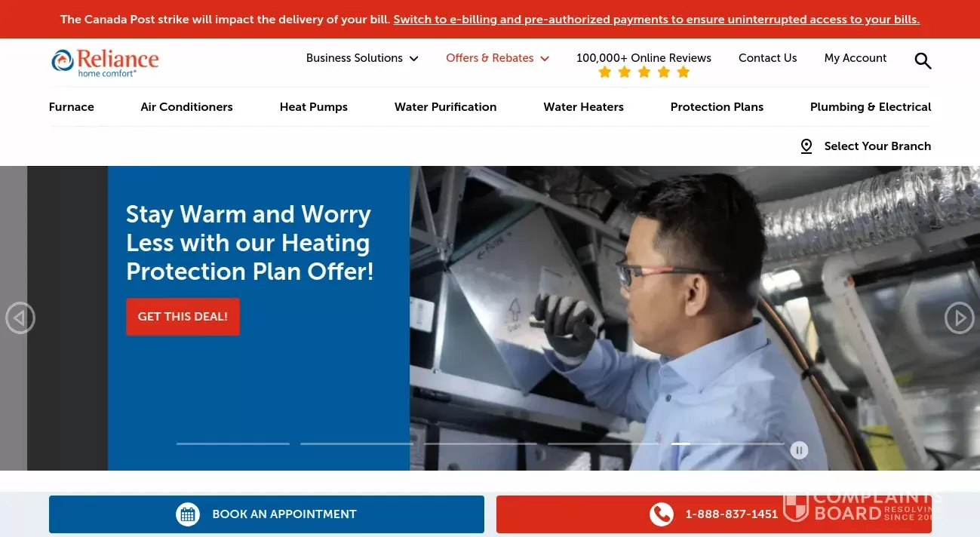Screen dimensions: 980x537
Task: Click the five-star rating icons
Action: 644,72
